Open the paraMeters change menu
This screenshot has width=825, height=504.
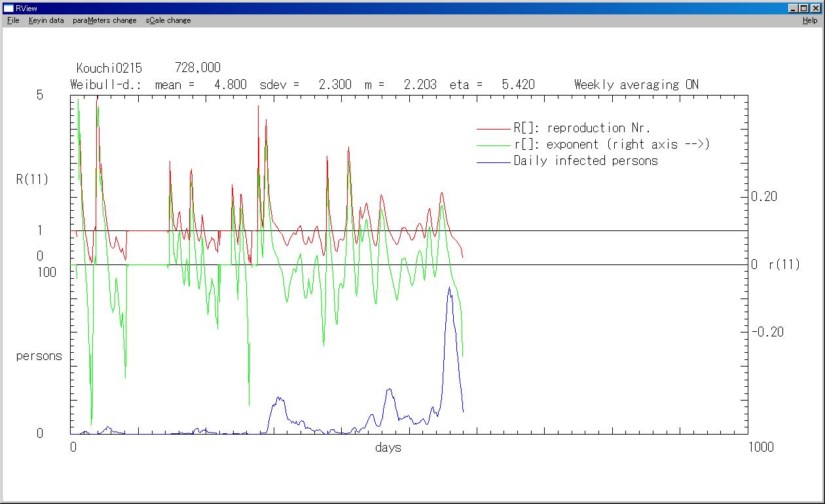click(x=104, y=20)
